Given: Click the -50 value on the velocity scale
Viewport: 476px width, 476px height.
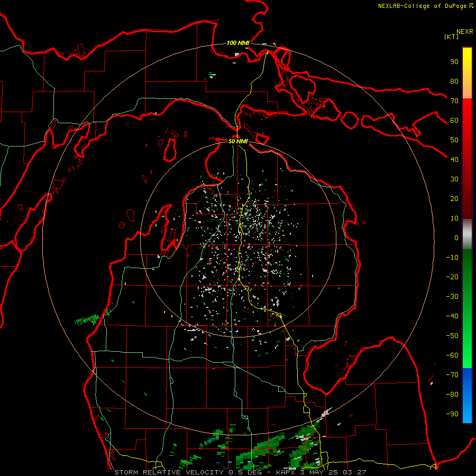Looking at the screenshot, I should (x=452, y=336).
